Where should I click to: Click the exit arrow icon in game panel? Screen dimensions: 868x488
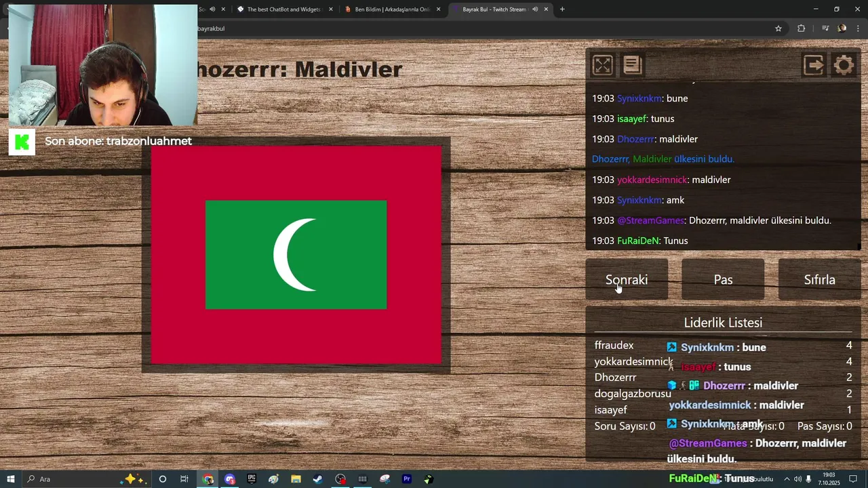coord(814,65)
